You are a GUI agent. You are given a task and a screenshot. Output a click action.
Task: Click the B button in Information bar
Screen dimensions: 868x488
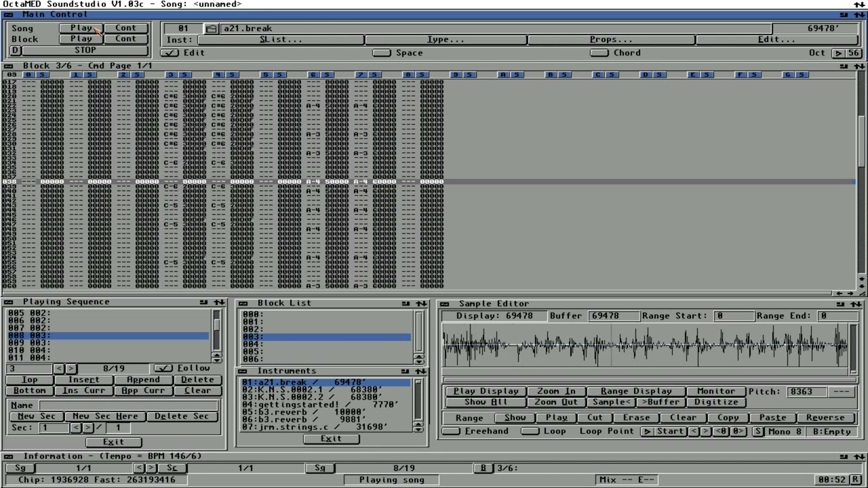tap(484, 468)
